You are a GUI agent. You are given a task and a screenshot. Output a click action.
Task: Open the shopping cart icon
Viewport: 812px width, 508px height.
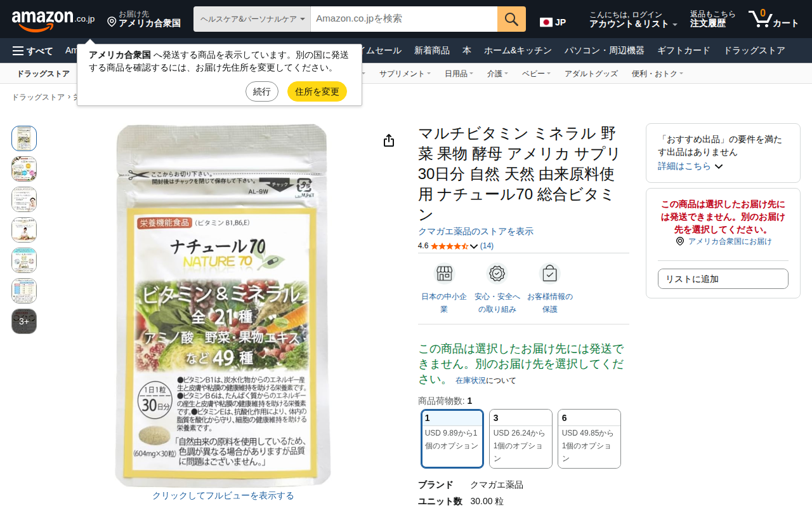tap(773, 19)
